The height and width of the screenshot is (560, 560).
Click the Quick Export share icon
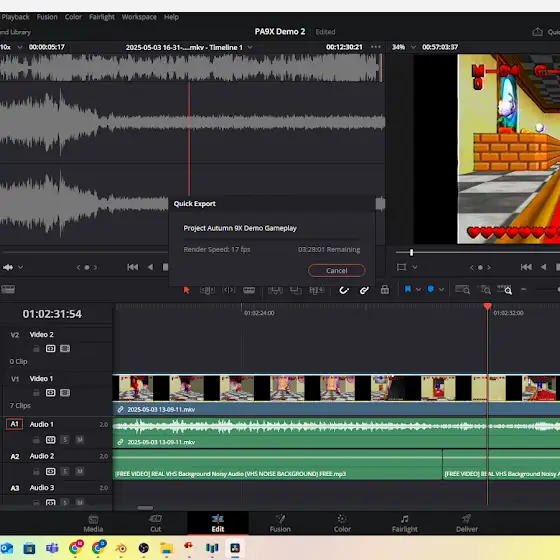click(x=538, y=32)
